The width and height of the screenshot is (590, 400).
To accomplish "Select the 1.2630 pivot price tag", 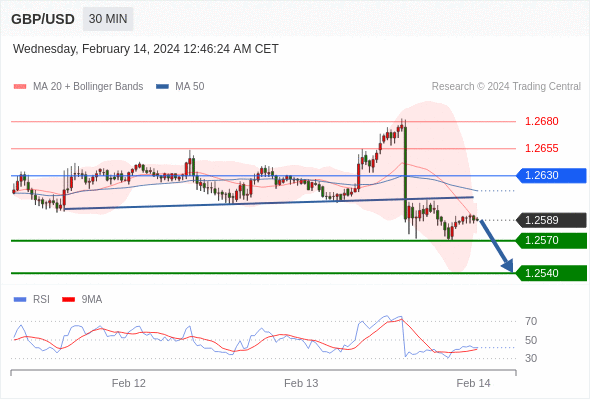I will [x=551, y=175].
